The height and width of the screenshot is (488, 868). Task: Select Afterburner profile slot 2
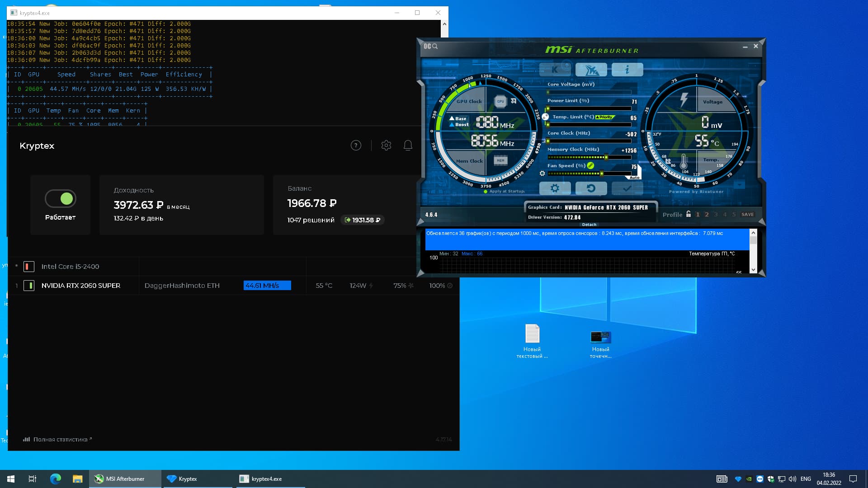pyautogui.click(x=707, y=215)
